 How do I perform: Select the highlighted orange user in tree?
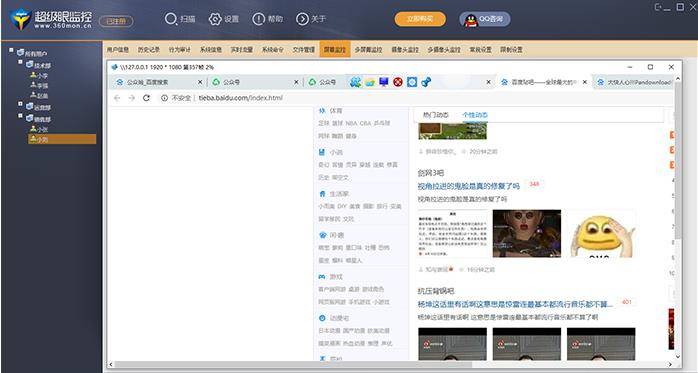[x=62, y=139]
